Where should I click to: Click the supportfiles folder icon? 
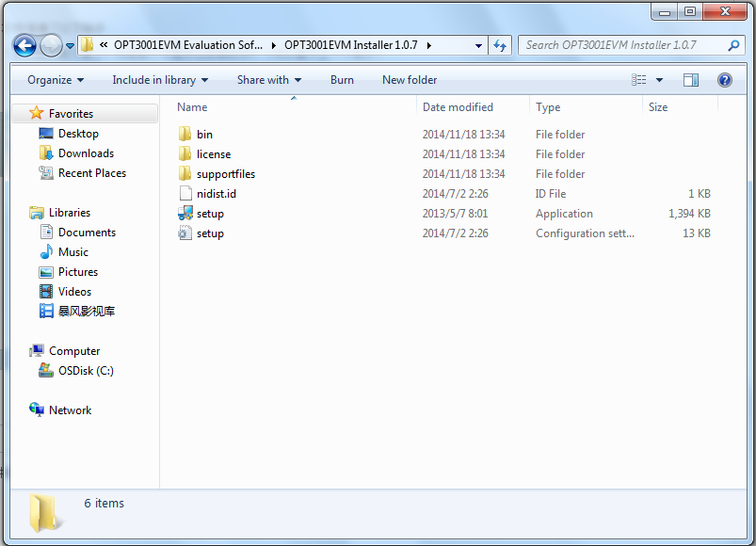coord(185,173)
